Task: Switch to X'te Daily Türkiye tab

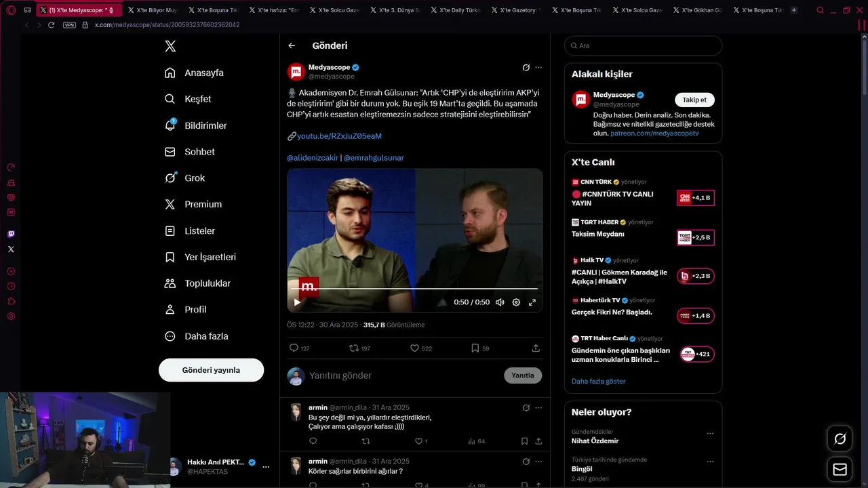Action: tap(456, 10)
